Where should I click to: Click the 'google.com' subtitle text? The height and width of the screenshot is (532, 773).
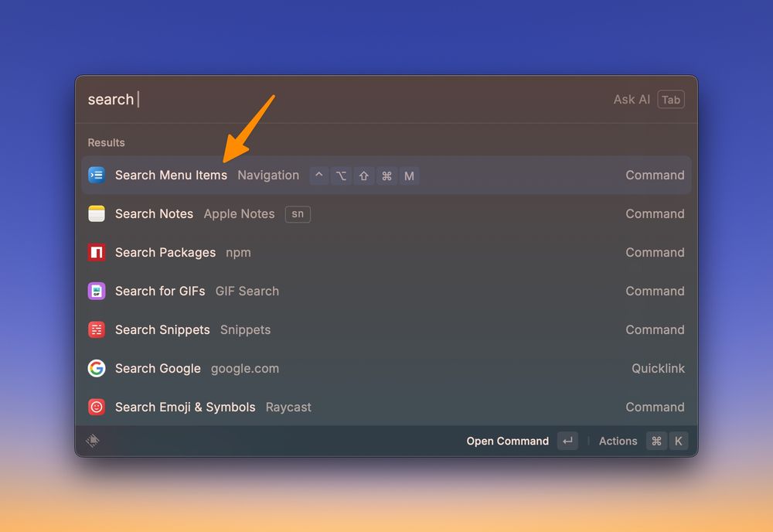(x=245, y=369)
